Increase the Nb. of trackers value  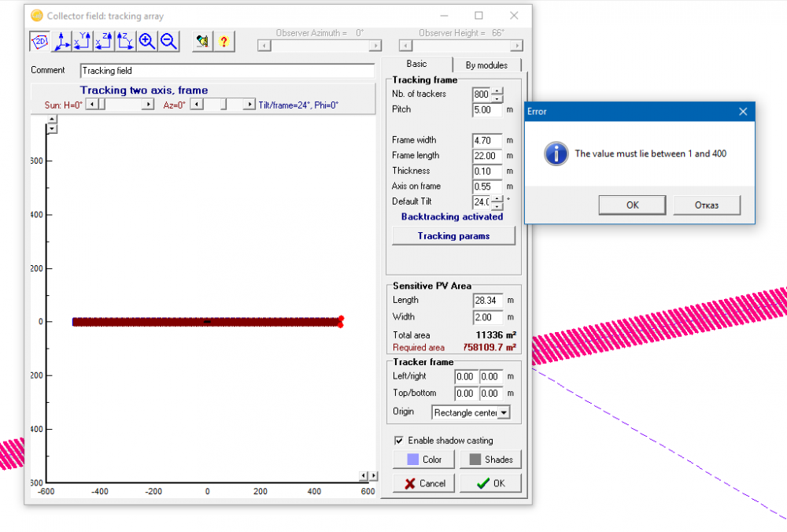coord(497,91)
